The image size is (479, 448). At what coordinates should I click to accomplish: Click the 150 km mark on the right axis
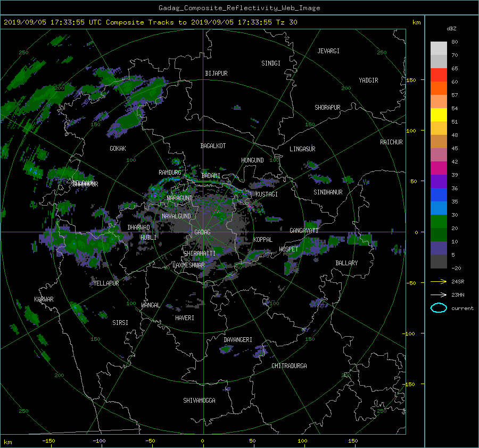411,80
